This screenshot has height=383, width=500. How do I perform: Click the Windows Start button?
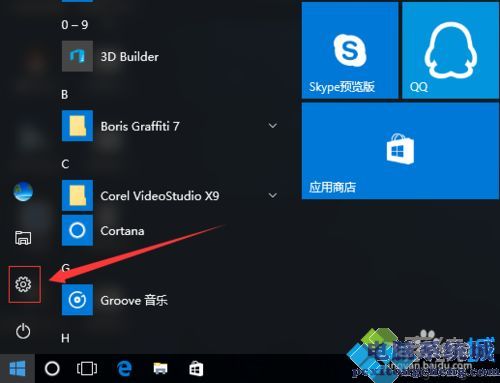point(17,369)
